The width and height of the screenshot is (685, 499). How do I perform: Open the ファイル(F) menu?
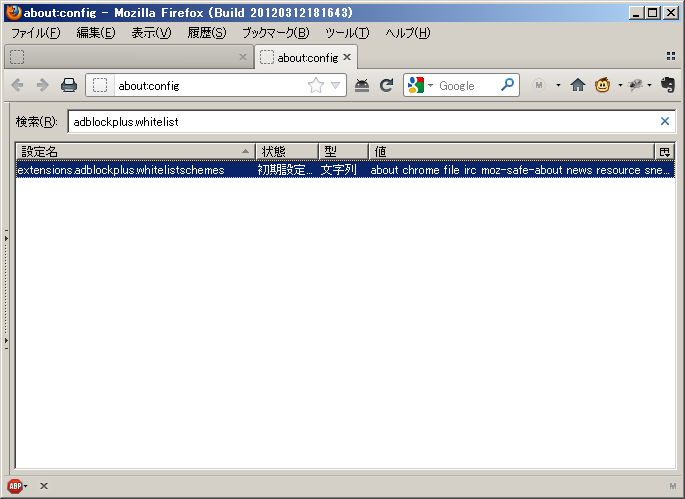pyautogui.click(x=35, y=33)
